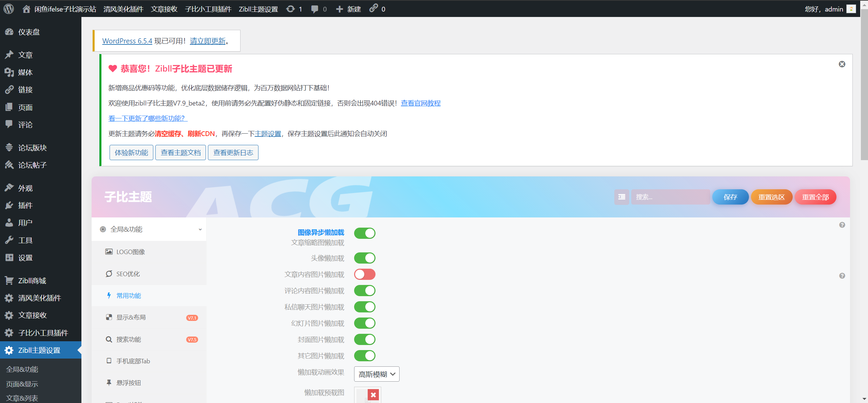Open the Zibll商城 cart menu
Image resolution: width=868 pixels, height=403 pixels.
click(32, 281)
